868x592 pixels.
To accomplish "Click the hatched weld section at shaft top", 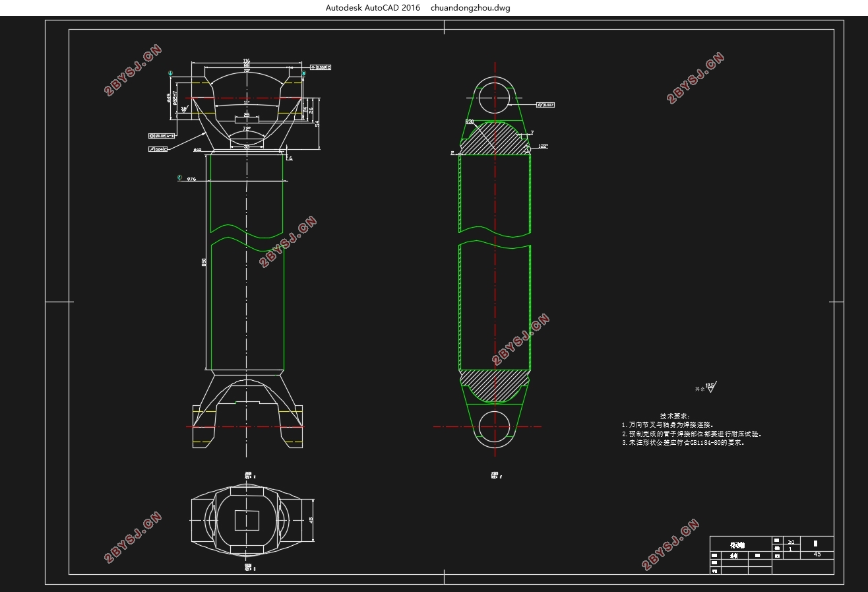I will click(495, 139).
